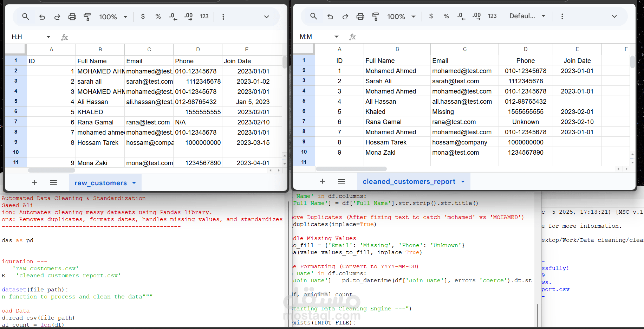
Task: Expand the M:M name box dropdown arrow
Action: pos(337,37)
